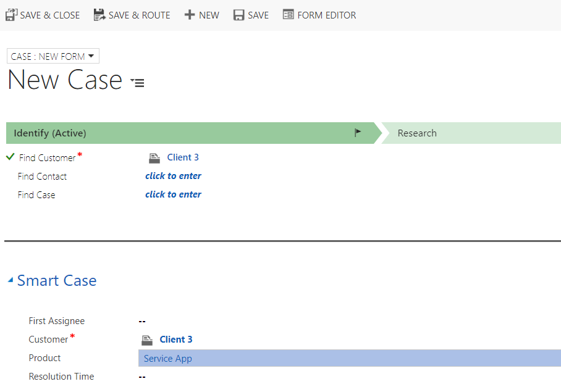Click the plus icon for New

pyautogui.click(x=189, y=15)
